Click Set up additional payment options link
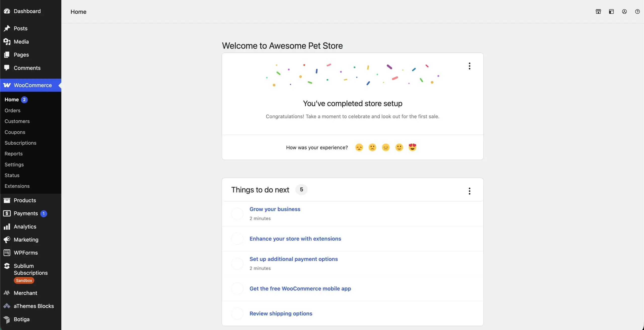The width and height of the screenshot is (644, 330). click(294, 259)
